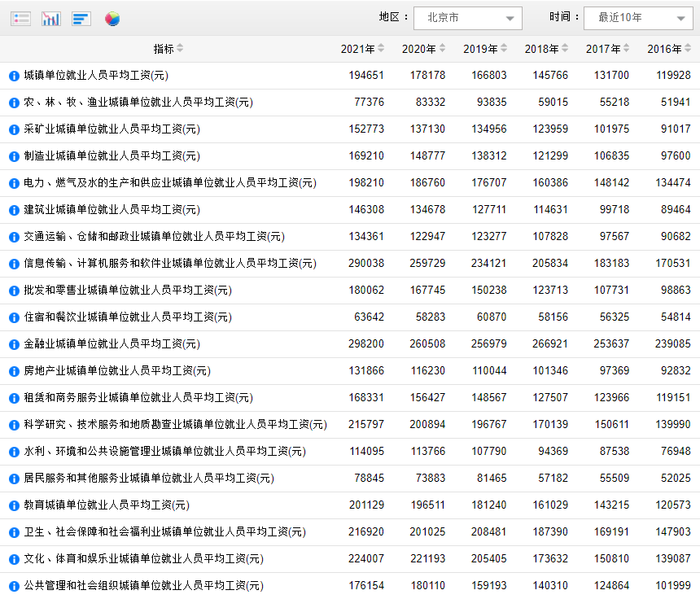
Task: Click value 298200 in 金融业 row
Action: click(x=366, y=344)
